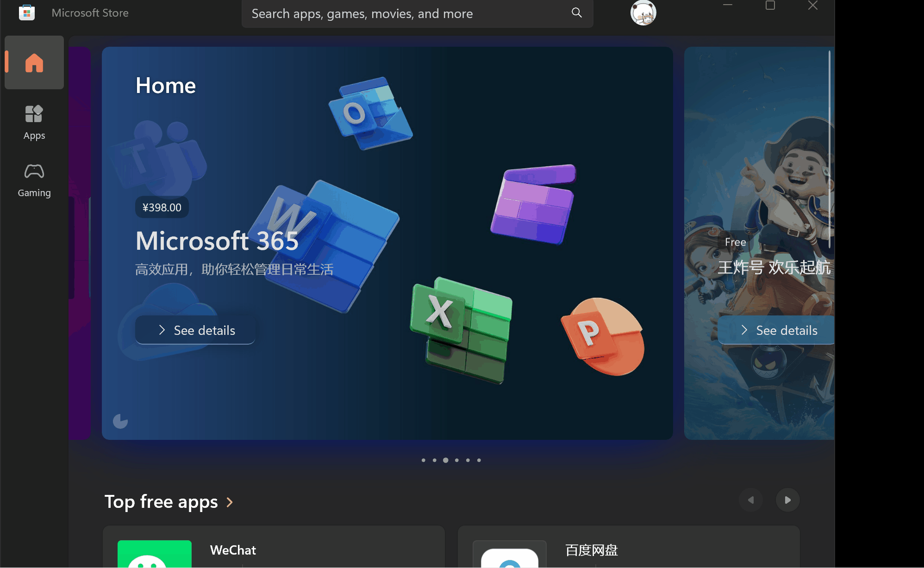Viewport: 924px width, 568px height.
Task: Click the Microsoft 365 title text
Action: 217,241
